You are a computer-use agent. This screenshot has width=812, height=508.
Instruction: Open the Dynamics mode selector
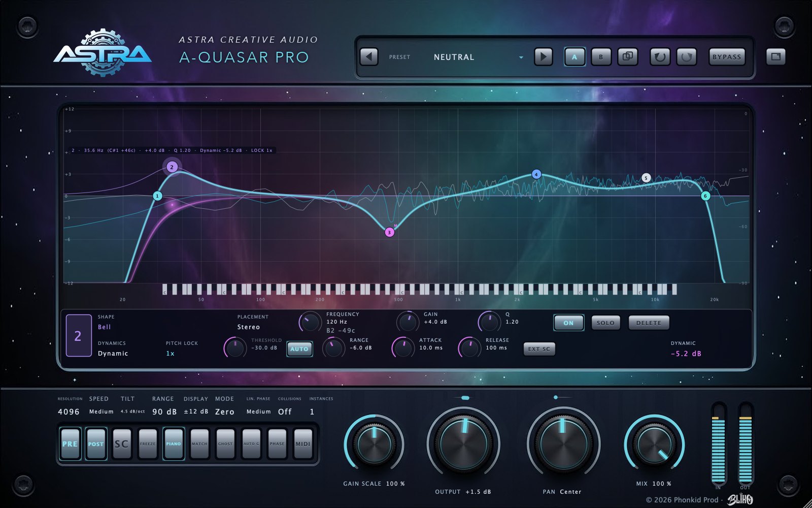click(x=113, y=354)
